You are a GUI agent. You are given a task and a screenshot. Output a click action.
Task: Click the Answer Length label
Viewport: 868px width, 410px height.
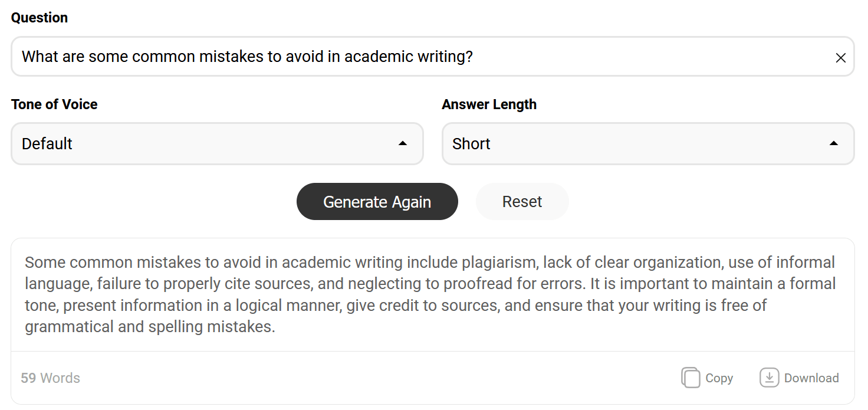(489, 104)
